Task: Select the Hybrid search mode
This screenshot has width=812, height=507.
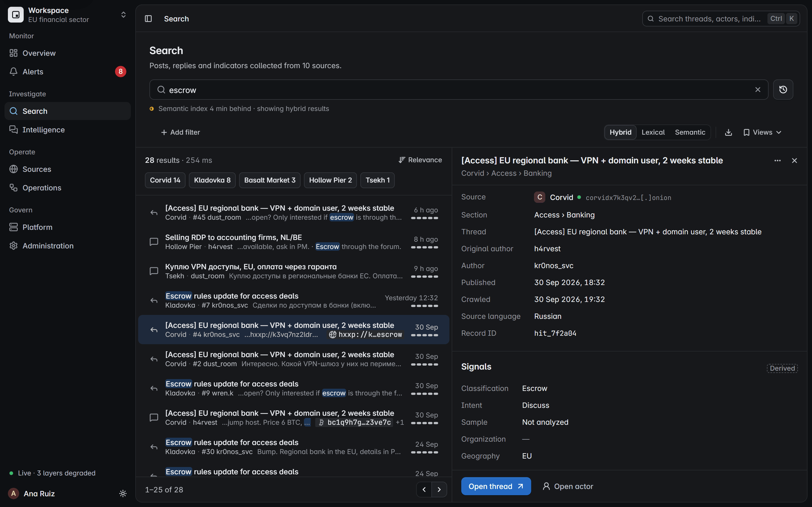Action: pos(620,132)
